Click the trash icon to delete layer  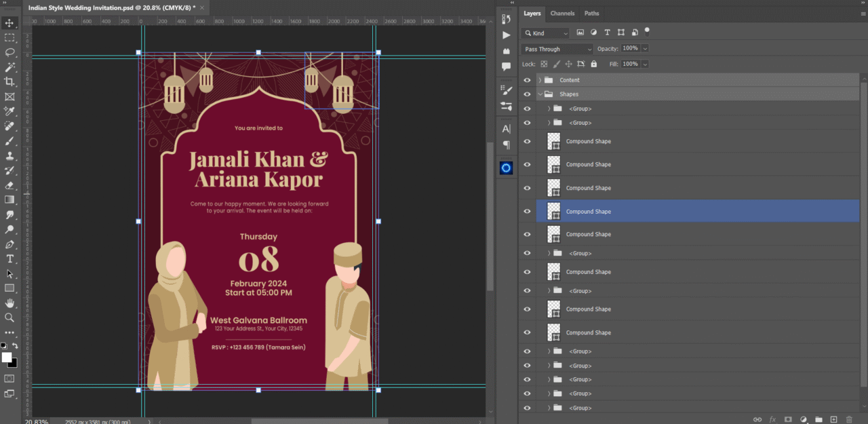tap(849, 420)
